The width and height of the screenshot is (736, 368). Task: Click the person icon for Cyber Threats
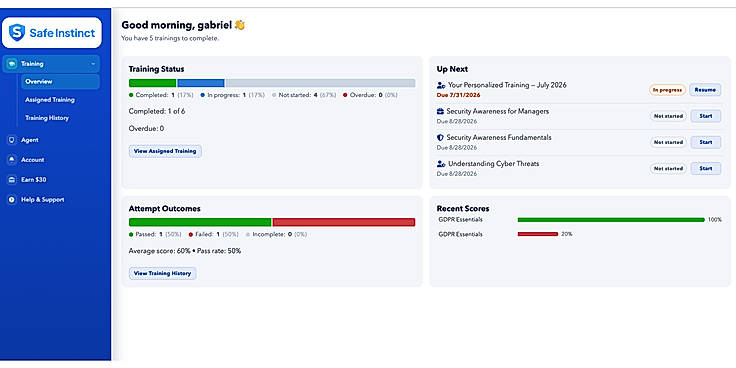point(440,164)
